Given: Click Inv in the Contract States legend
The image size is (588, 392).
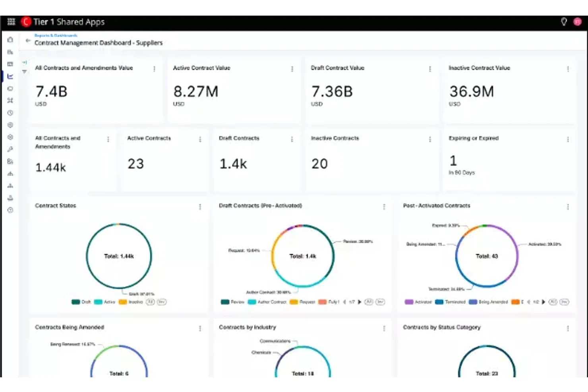Looking at the screenshot, I should 161,302.
